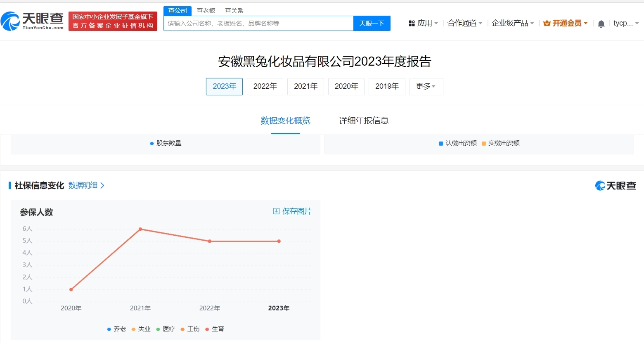This screenshot has height=343, width=644.
Task: Open the 开通会员 dropdown
Action: pos(566,24)
